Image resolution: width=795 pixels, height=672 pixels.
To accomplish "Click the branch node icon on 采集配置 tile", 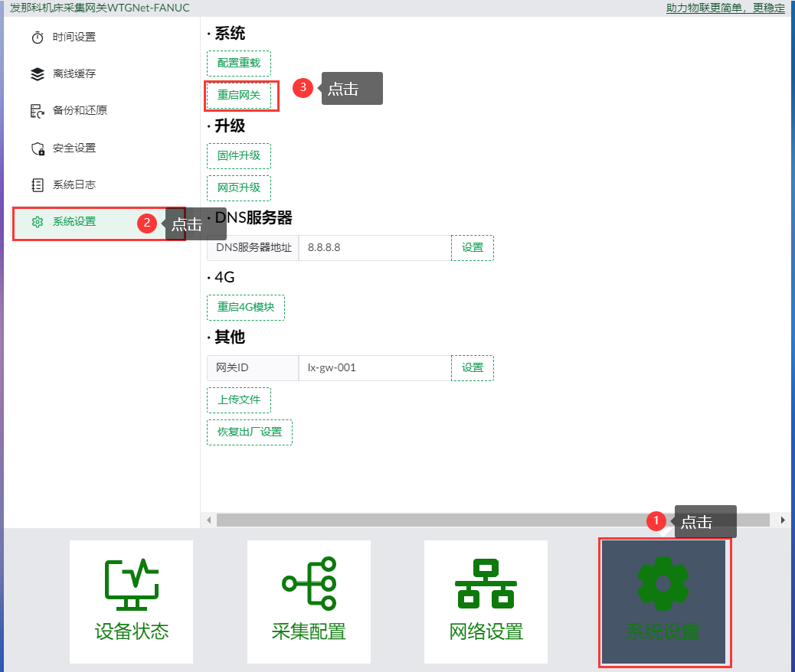I will point(309,583).
